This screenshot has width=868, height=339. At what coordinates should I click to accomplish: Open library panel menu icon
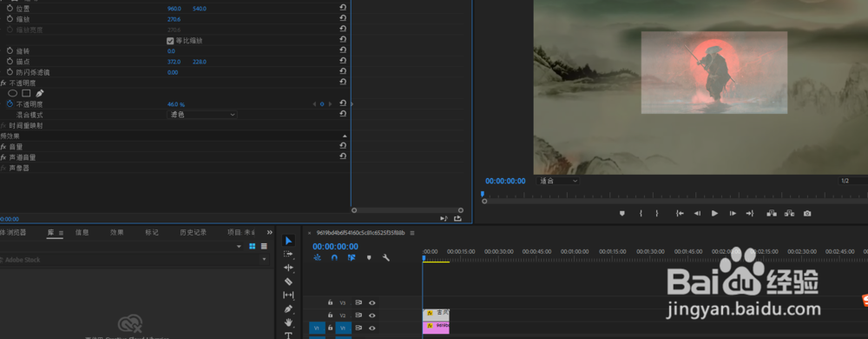tap(61, 233)
